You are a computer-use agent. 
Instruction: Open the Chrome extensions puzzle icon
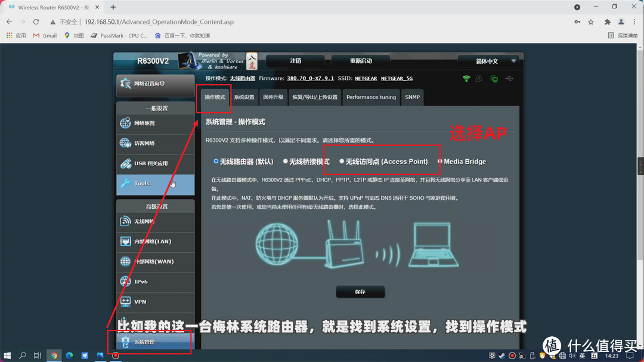point(607,22)
